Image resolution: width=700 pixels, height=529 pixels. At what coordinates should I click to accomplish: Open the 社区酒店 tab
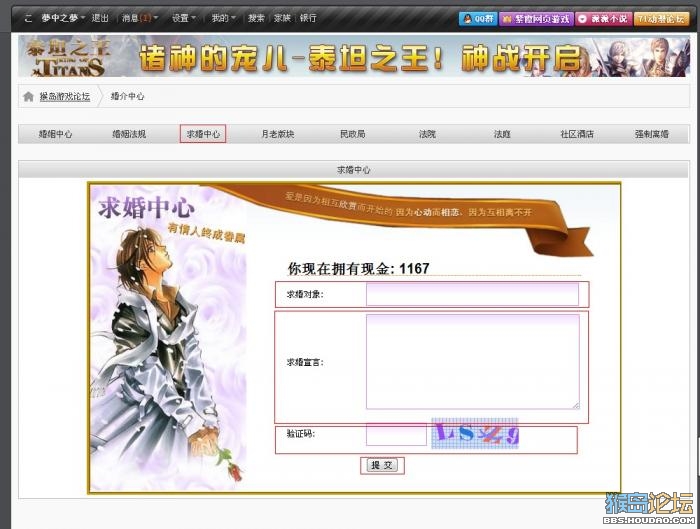[x=577, y=134]
